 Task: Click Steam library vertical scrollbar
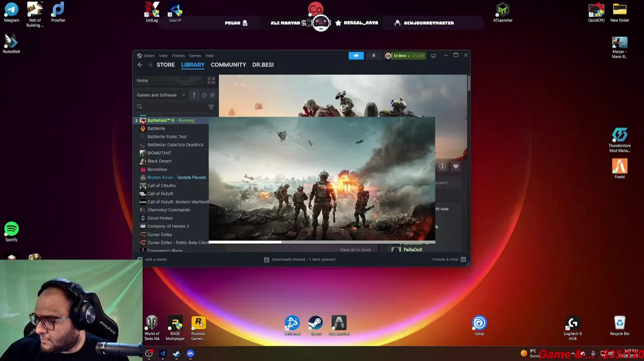469,83
